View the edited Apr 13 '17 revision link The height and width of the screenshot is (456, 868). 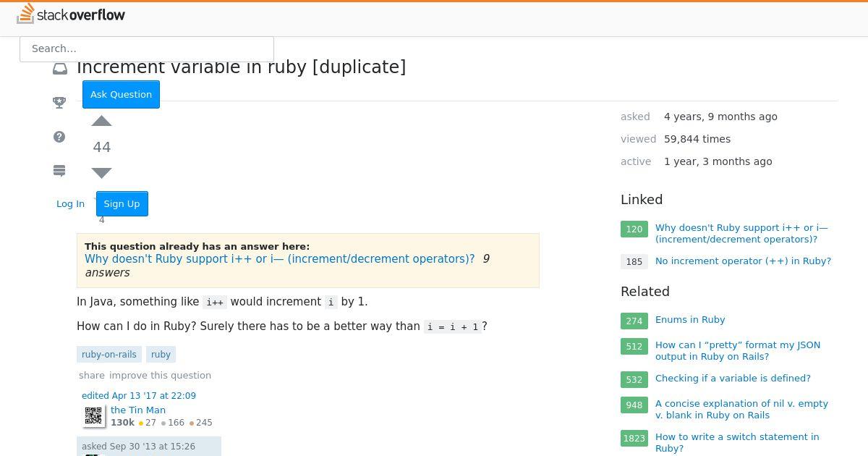coord(139,396)
